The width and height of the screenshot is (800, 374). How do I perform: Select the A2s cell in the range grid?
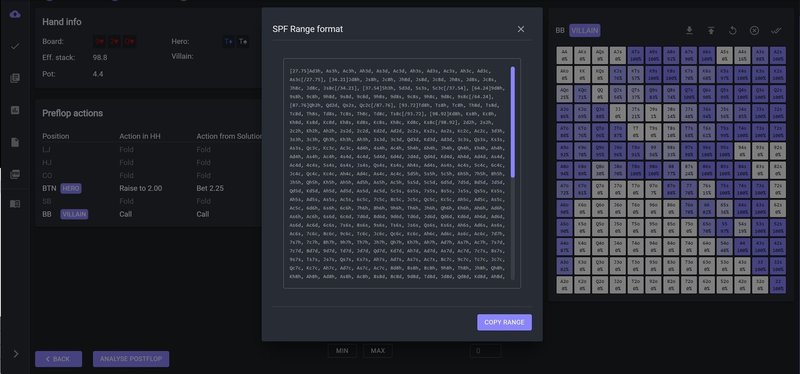[778, 55]
